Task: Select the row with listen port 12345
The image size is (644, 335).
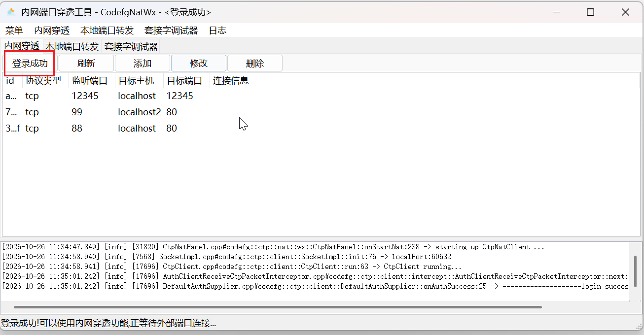Action: [321, 96]
